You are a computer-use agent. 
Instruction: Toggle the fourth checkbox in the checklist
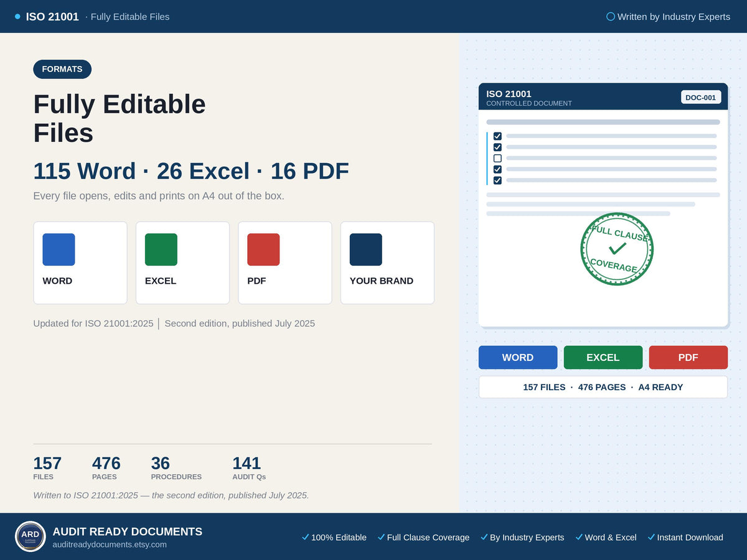click(497, 169)
